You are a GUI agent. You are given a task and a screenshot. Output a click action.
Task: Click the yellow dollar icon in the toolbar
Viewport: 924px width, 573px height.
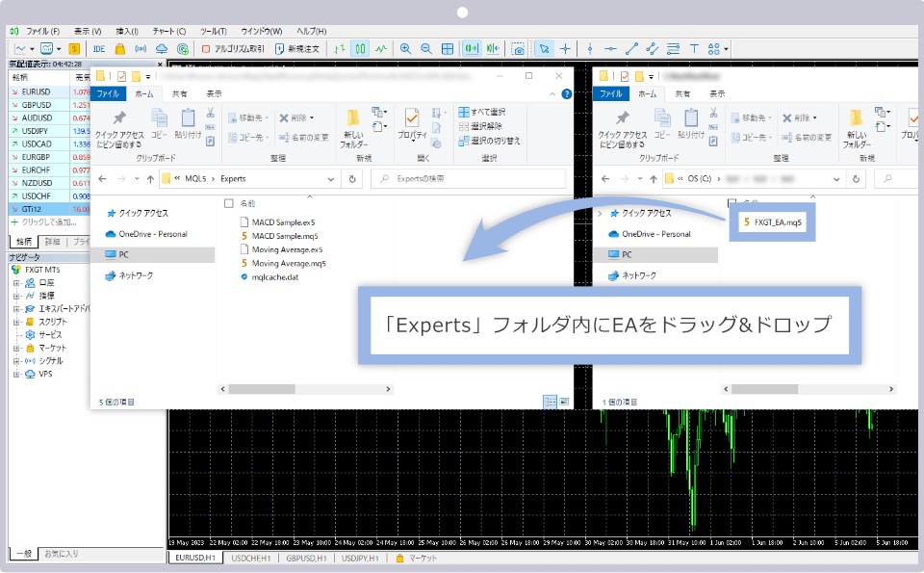pyautogui.click(x=74, y=49)
